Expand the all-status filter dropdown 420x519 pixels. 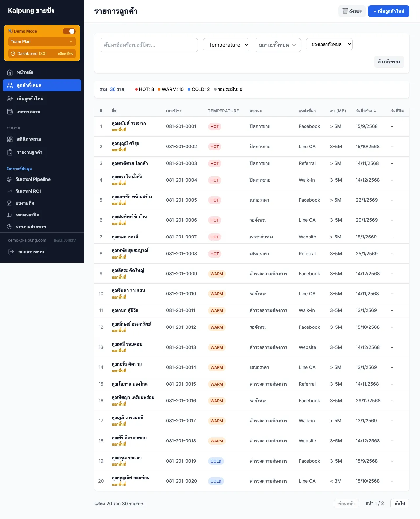click(x=277, y=45)
